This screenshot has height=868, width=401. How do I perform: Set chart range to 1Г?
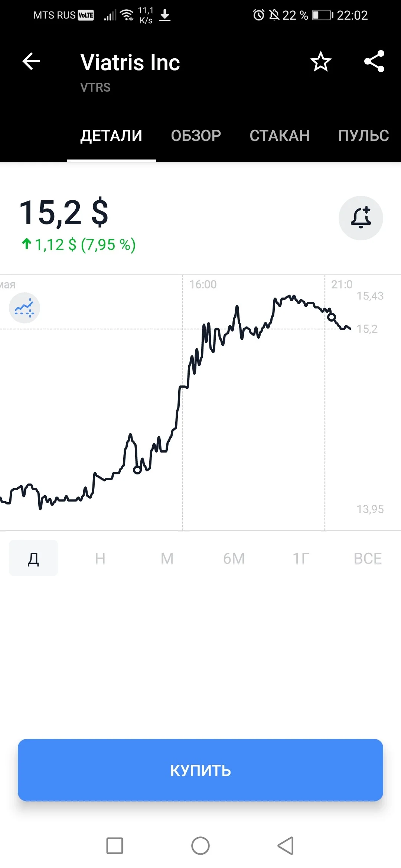(301, 558)
